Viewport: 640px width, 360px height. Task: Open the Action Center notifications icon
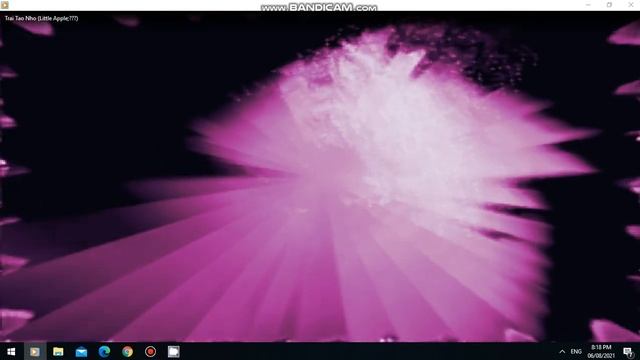click(628, 352)
